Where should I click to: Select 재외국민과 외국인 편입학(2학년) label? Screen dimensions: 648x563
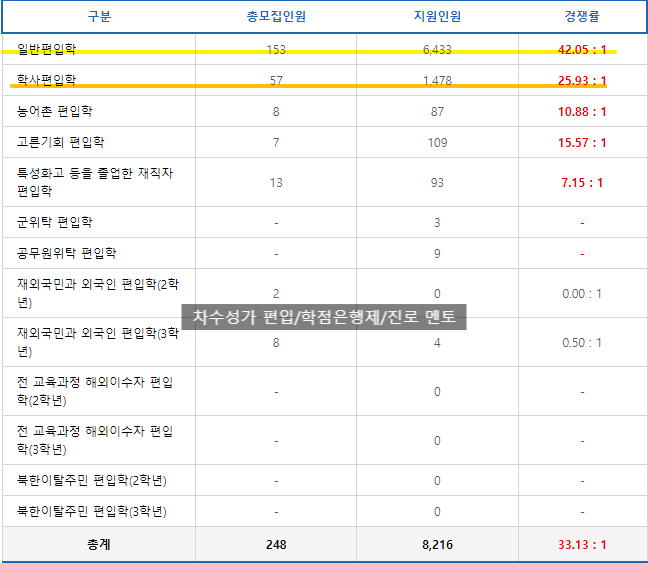98,293
